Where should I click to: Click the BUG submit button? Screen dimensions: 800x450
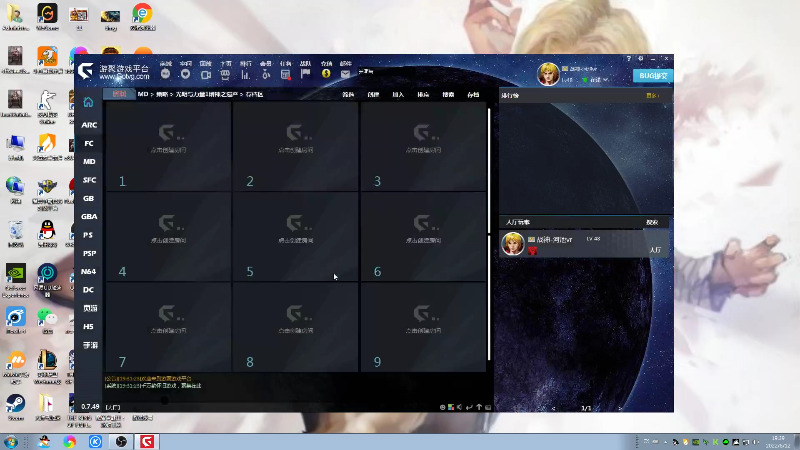653,76
